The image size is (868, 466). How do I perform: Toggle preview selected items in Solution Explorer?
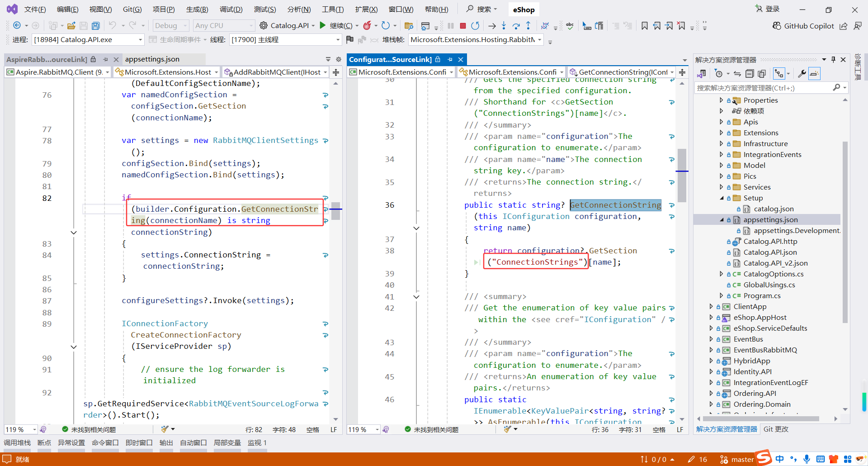[x=814, y=73]
